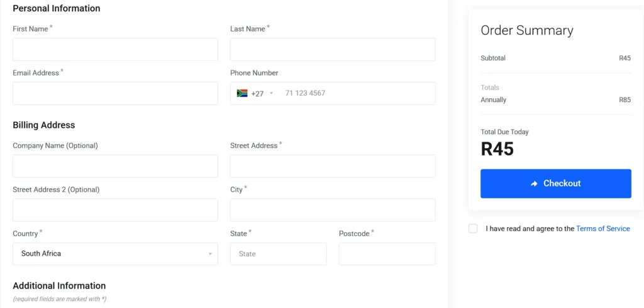Click the Street Address input field
Screen dimensions: 644x308
pos(333,166)
